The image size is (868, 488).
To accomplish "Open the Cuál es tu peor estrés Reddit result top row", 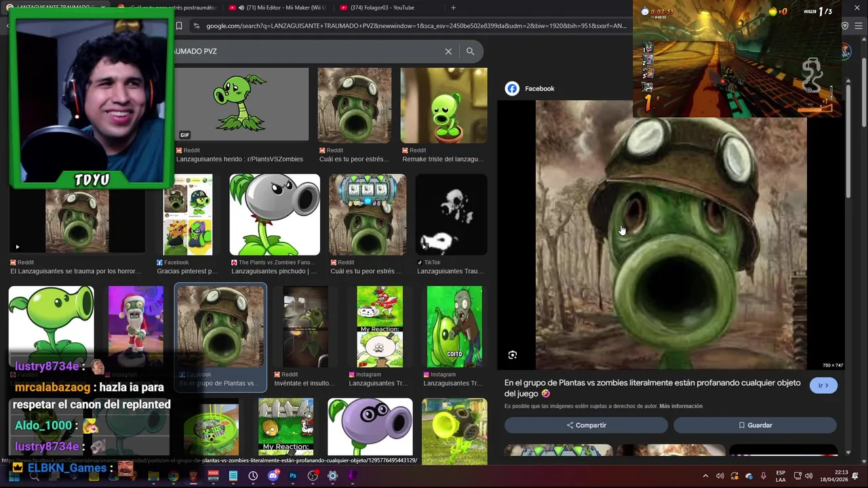I will coord(355,104).
